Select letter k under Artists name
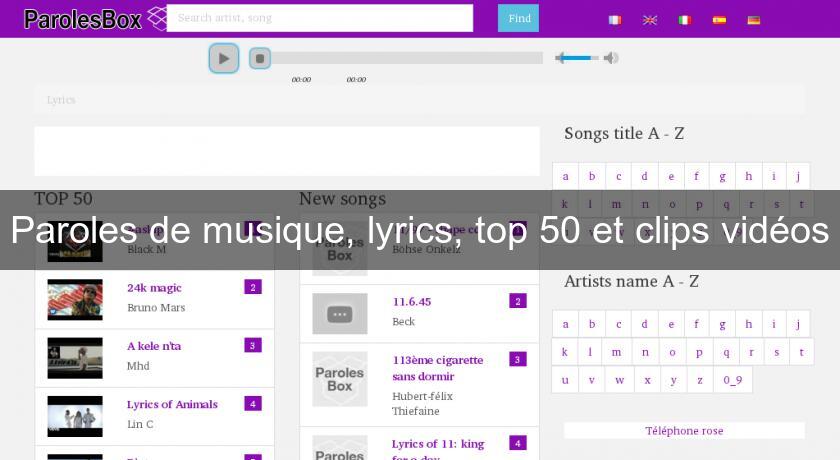 click(x=565, y=352)
